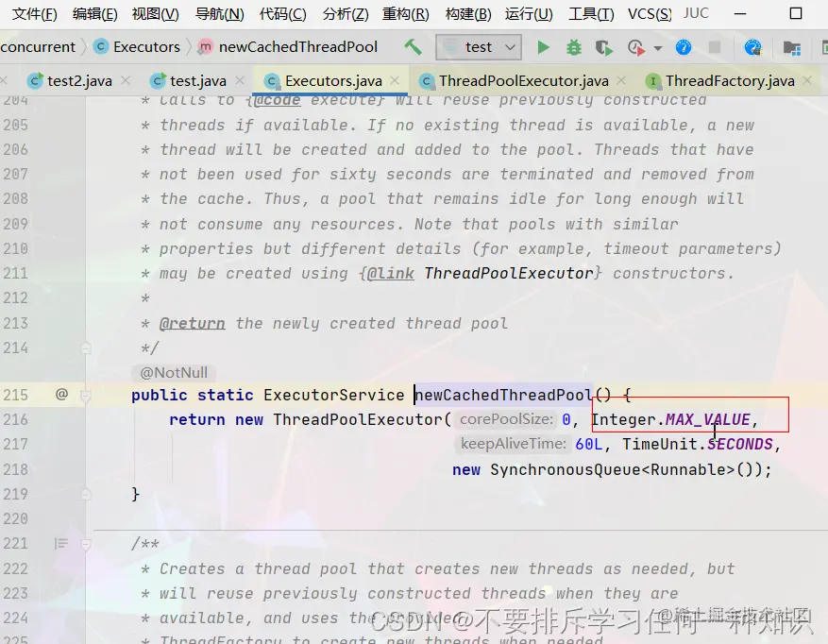Click the clock-and-play Profiler run icon

click(x=636, y=48)
